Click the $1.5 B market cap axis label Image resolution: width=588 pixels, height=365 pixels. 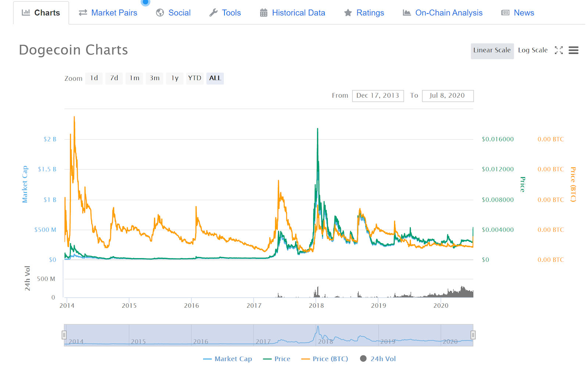[47, 169]
